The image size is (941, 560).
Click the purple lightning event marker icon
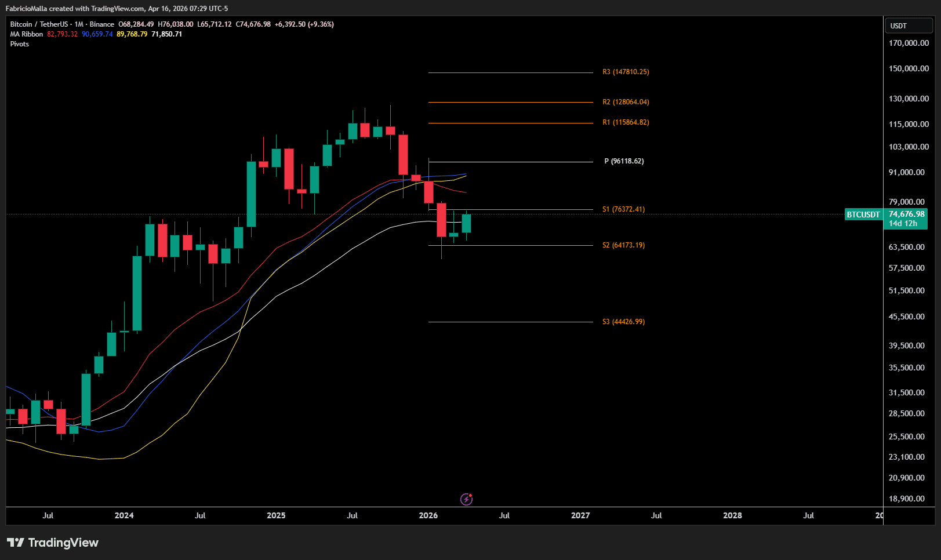(466, 499)
